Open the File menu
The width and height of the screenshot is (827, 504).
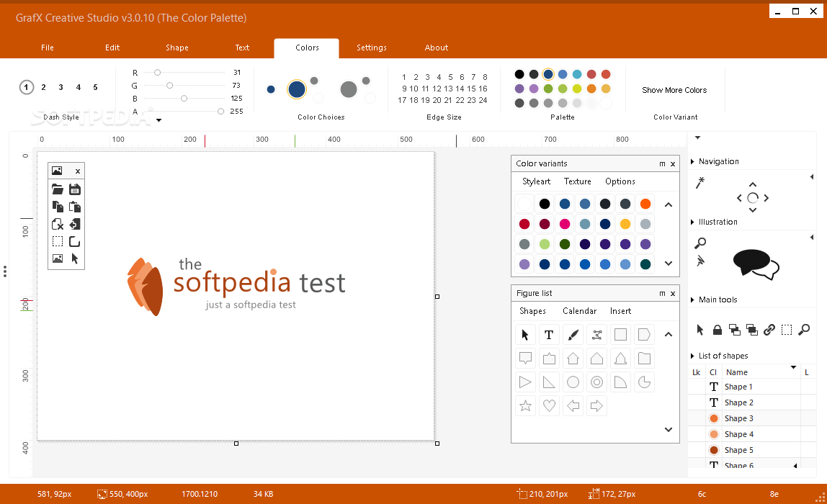click(48, 48)
